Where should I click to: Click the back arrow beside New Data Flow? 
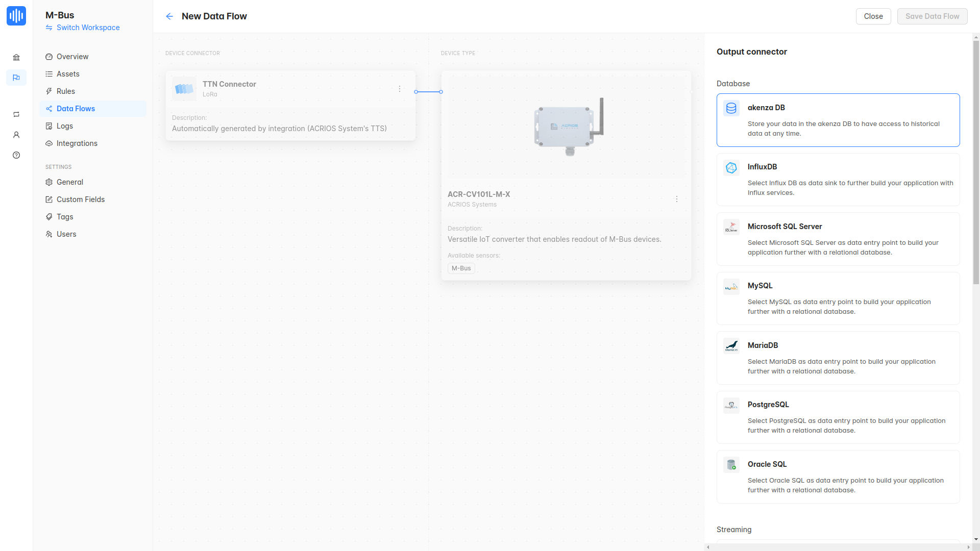[169, 16]
